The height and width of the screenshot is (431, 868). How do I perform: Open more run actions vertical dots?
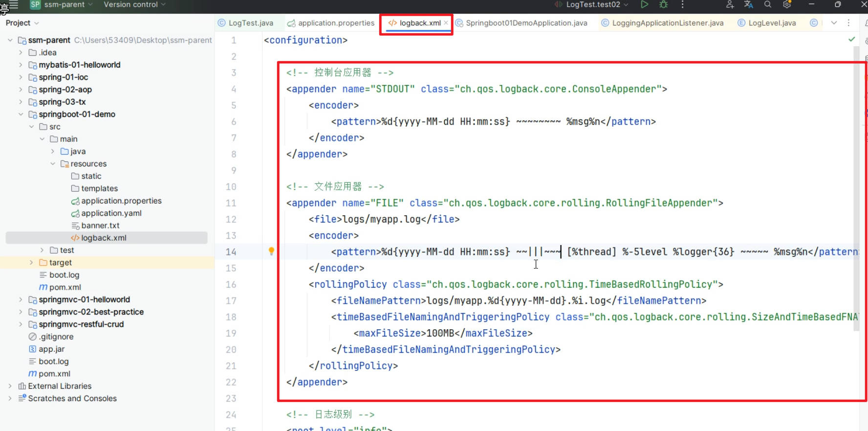click(x=682, y=4)
